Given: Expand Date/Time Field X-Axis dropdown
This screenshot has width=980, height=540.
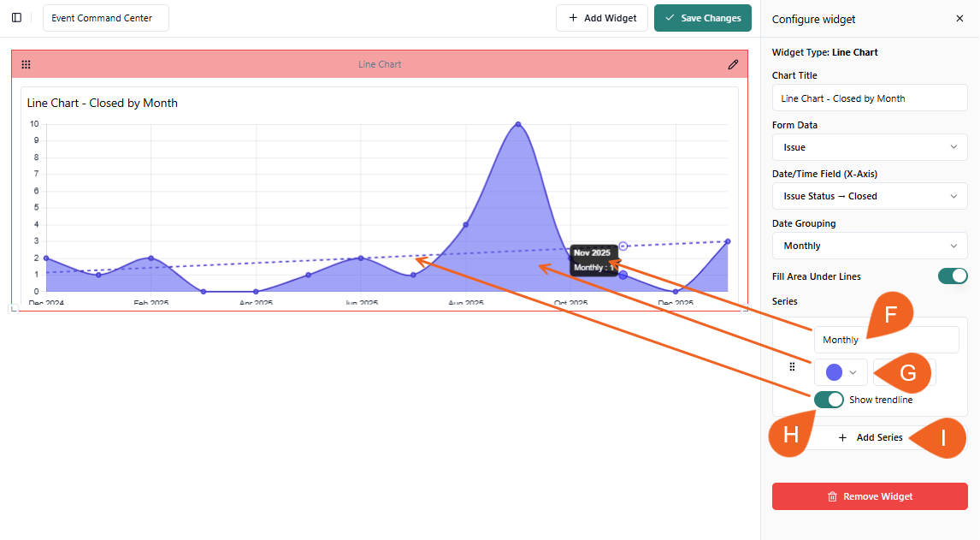Looking at the screenshot, I should (x=870, y=196).
